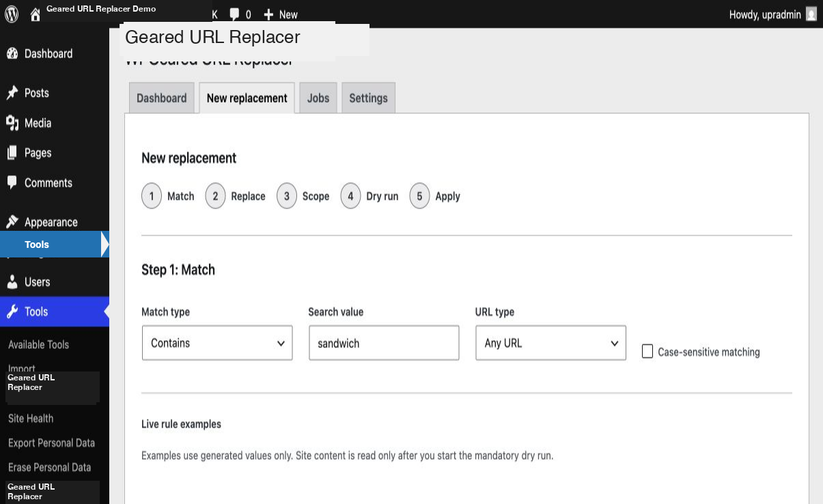This screenshot has height=504, width=823.
Task: Click the Search value field label
Action: pos(335,312)
